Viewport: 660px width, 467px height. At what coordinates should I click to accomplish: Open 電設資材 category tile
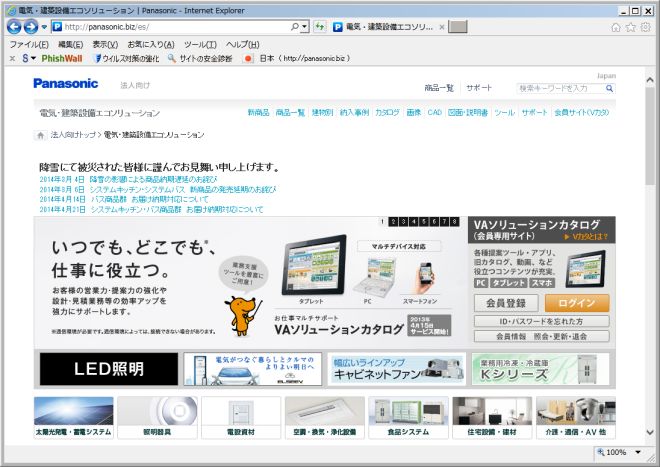coord(241,417)
